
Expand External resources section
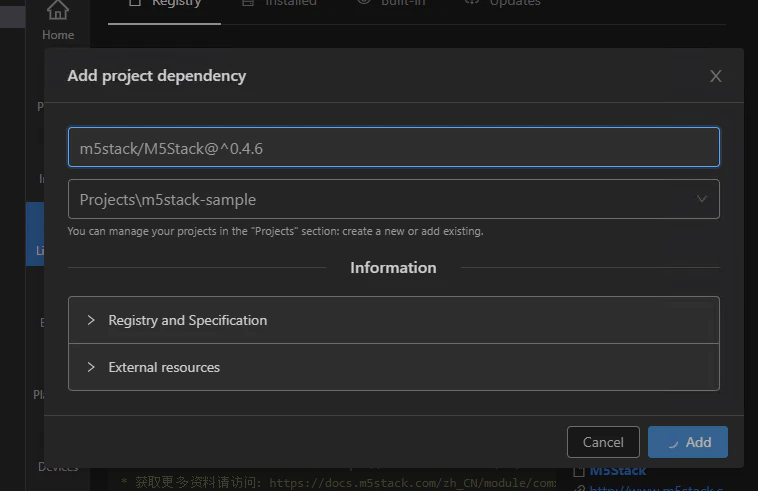pyautogui.click(x=394, y=367)
